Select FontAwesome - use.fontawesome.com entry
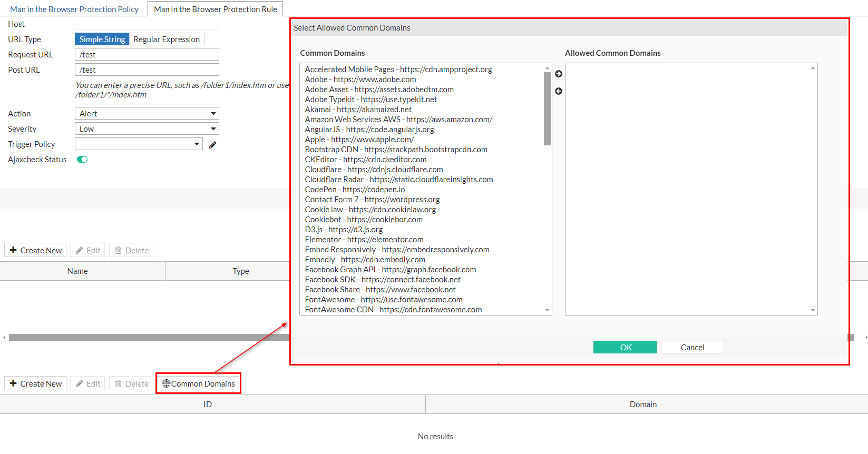This screenshot has width=868, height=454. pos(384,300)
